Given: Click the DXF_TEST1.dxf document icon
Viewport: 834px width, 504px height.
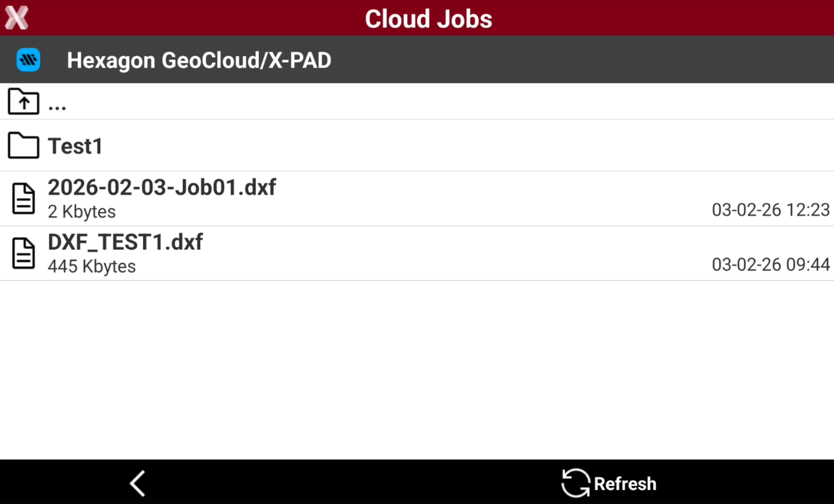Looking at the screenshot, I should click(23, 253).
